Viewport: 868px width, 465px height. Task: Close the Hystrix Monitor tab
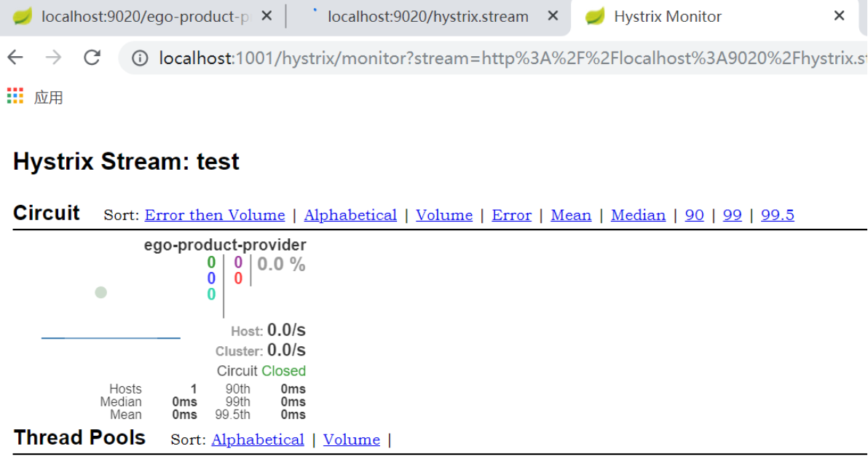coord(839,16)
